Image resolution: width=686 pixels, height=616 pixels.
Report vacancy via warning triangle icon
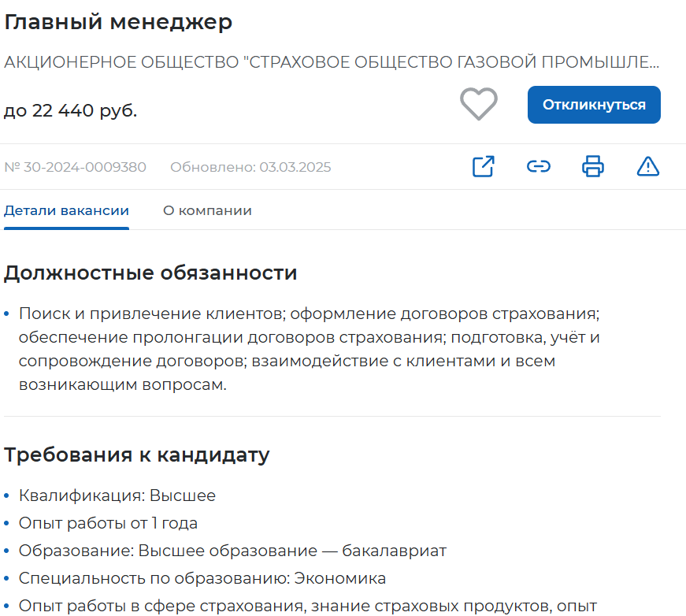[648, 167]
